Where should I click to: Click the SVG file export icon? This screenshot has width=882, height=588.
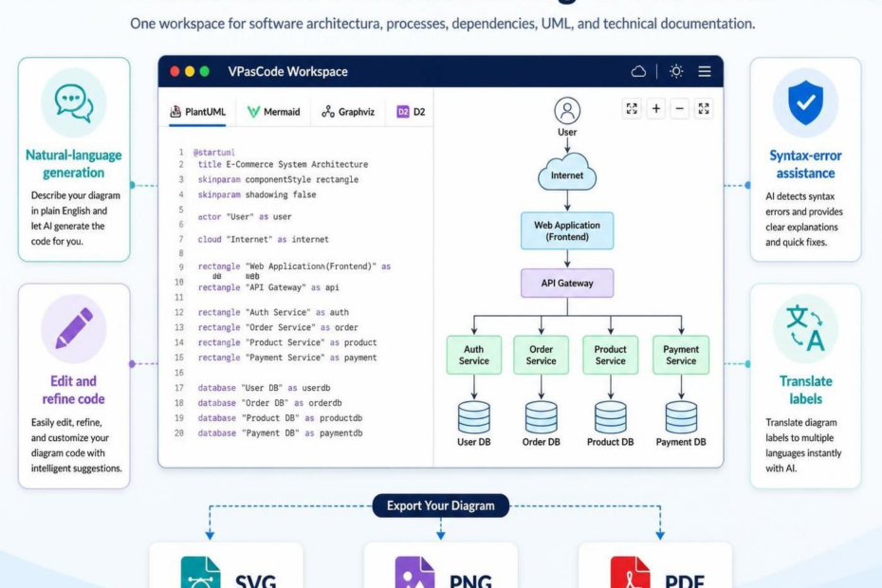coord(201,573)
